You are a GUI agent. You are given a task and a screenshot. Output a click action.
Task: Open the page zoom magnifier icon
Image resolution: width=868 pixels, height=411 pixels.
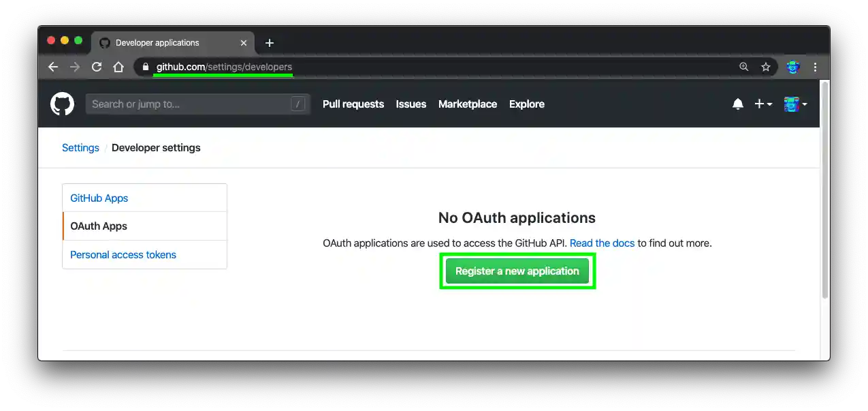click(743, 67)
